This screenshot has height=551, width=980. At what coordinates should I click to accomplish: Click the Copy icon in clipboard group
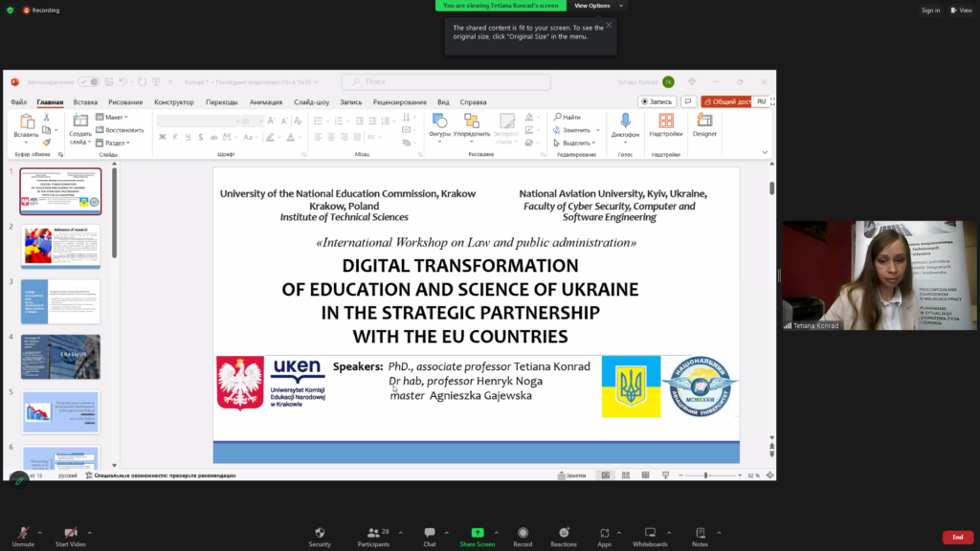coord(46,130)
